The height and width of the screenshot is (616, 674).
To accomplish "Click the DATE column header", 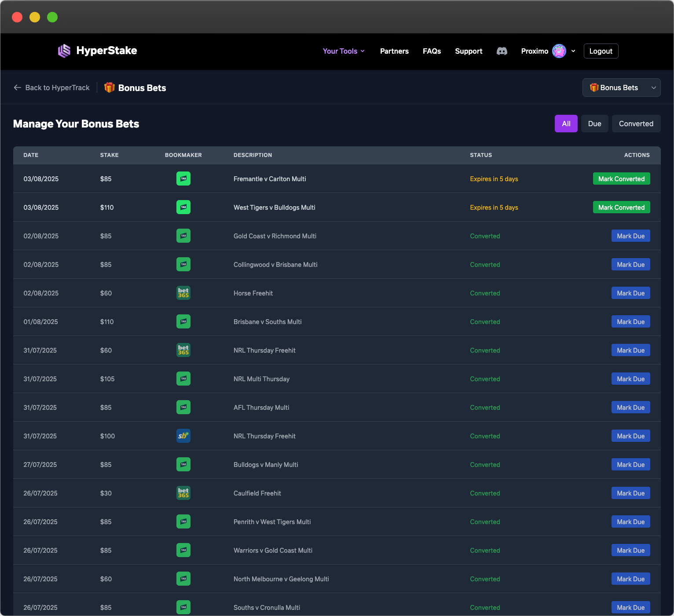I will 31,155.
